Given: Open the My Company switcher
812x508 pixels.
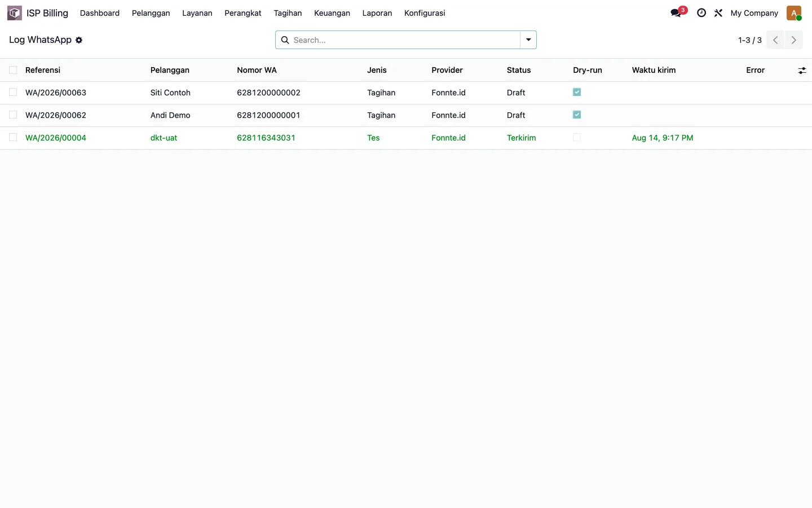Looking at the screenshot, I should tap(754, 13).
